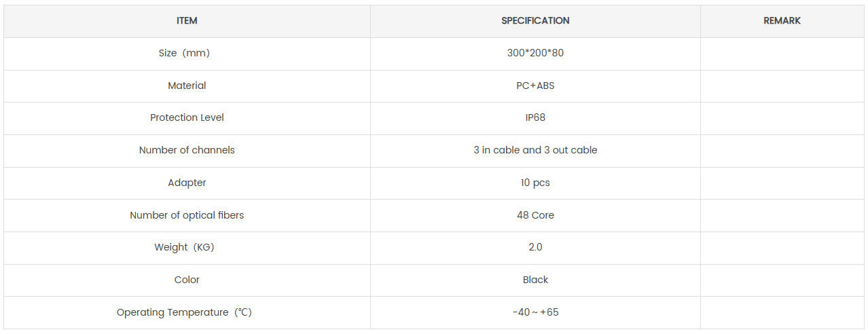Click the Number of optical fibers label

pyautogui.click(x=187, y=215)
